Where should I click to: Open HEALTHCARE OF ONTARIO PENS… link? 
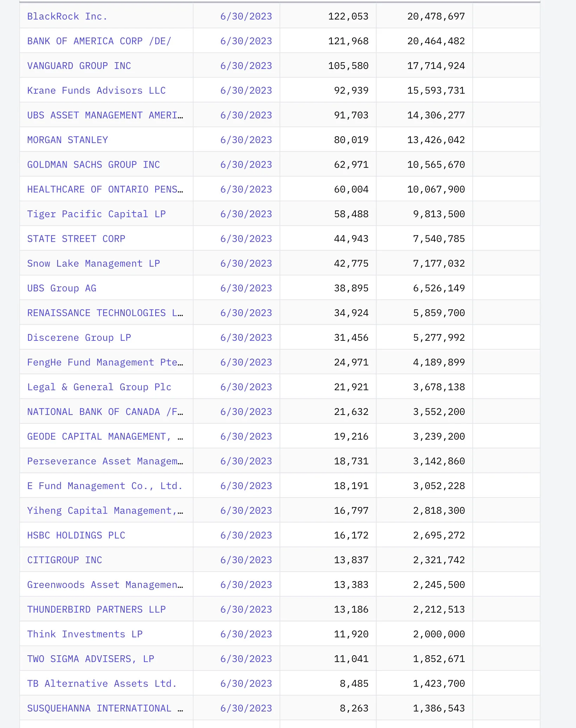pos(105,189)
